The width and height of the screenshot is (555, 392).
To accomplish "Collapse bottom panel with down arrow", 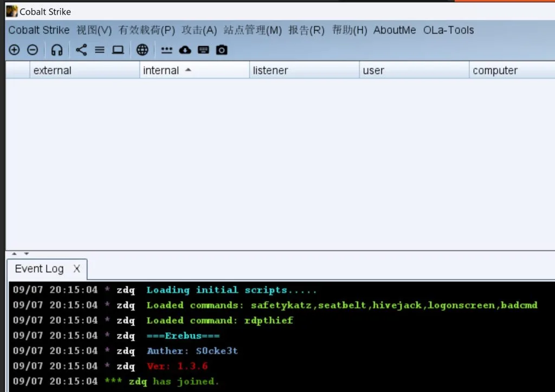I will tap(26, 253).
